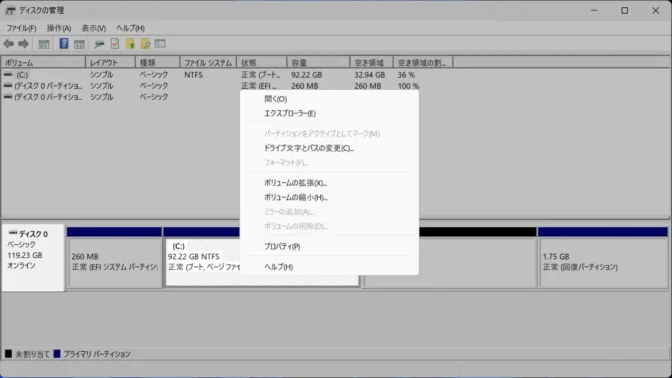
Task: Click the folder with green arrow icon
Action: click(130, 43)
